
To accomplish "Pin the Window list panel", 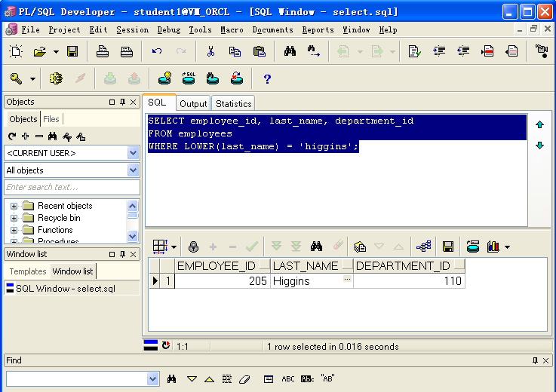I will point(122,255).
